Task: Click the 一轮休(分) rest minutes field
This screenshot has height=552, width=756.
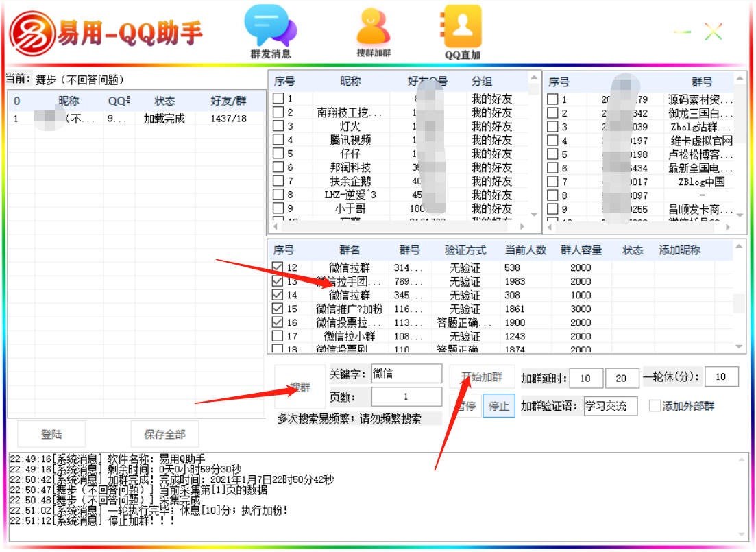Action: coord(721,377)
